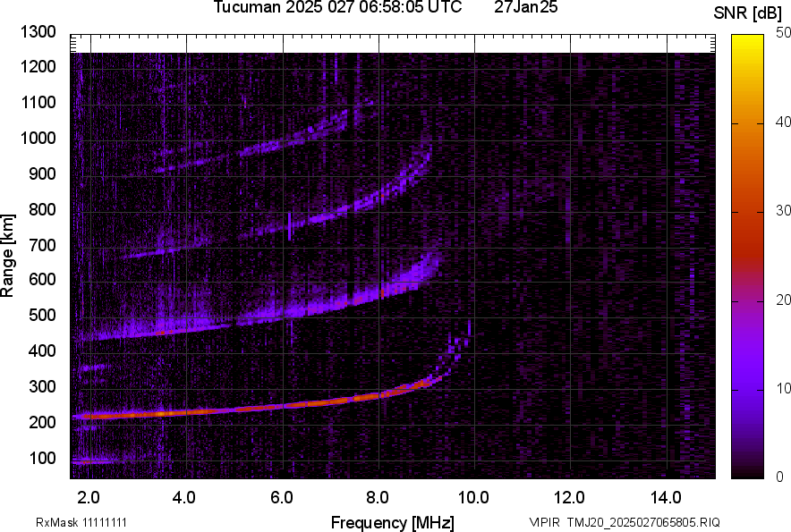791x532 pixels.
Task: Click the range tick label '800'
Action: (x=42, y=209)
